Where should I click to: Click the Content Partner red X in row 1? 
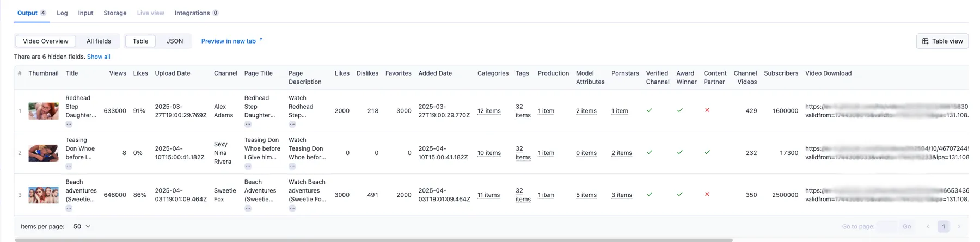point(707,110)
